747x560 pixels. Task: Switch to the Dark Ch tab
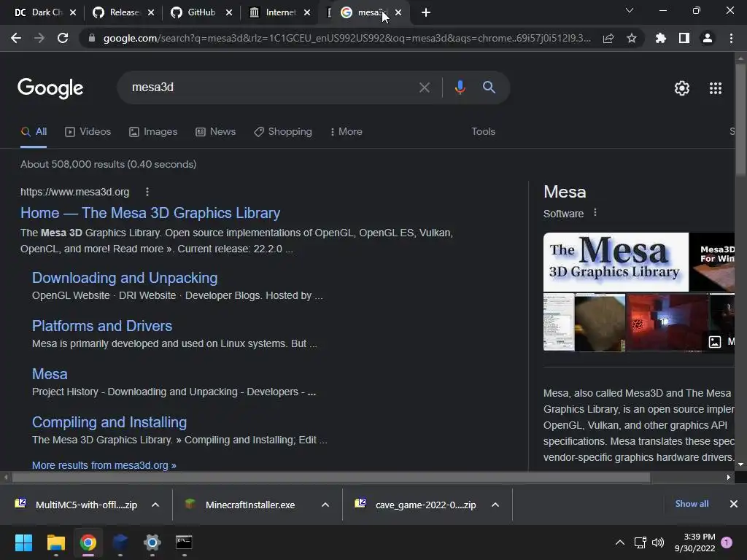point(39,12)
